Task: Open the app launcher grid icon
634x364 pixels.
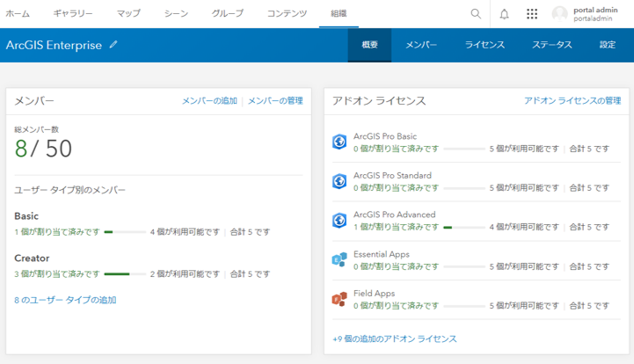Action: 532,14
